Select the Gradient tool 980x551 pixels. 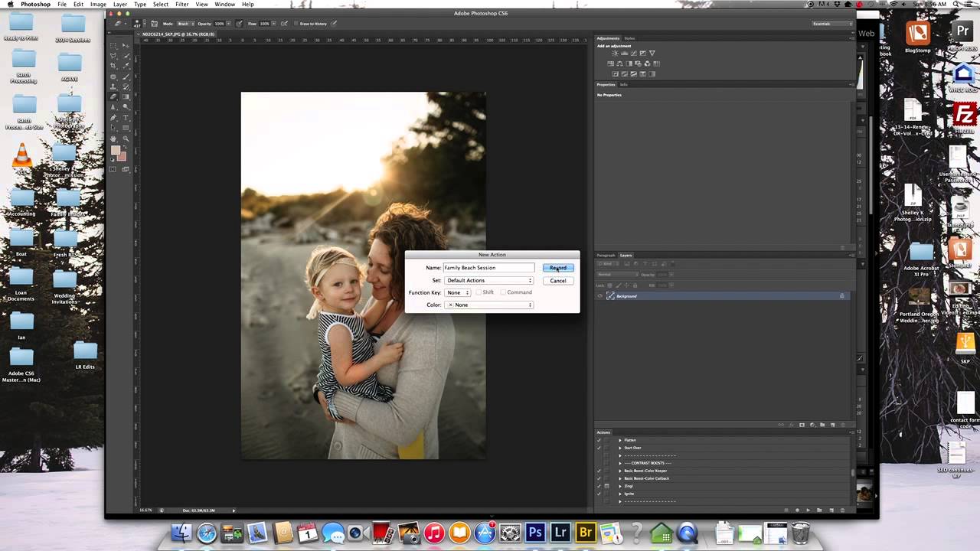(x=126, y=96)
